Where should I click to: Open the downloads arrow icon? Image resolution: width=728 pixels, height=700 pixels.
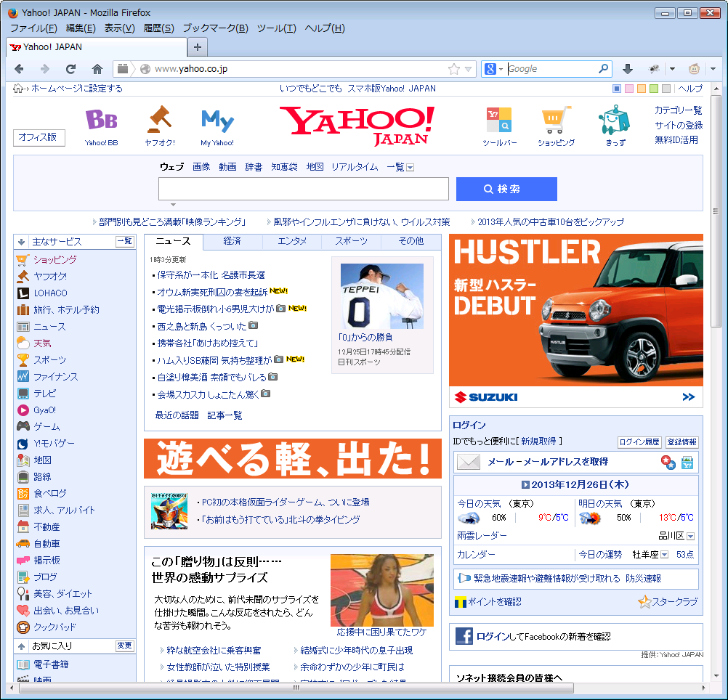point(627,69)
